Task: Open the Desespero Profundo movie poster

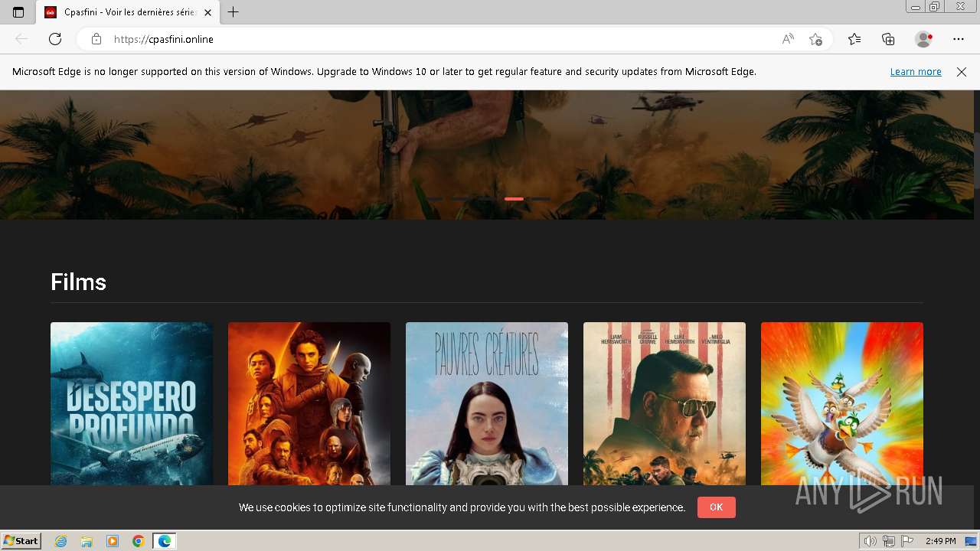Action: click(x=132, y=403)
